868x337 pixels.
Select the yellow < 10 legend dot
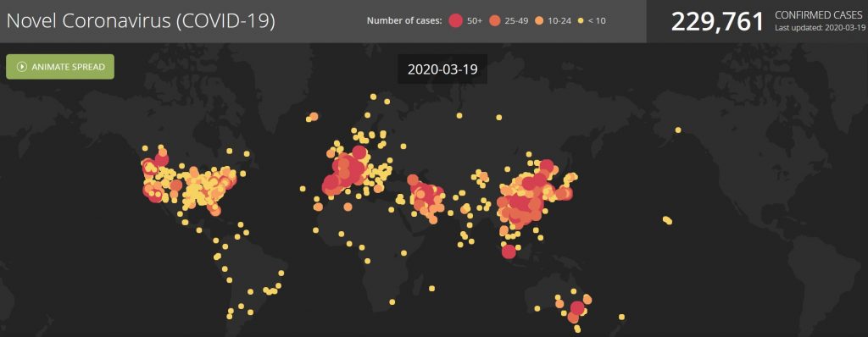pos(581,21)
